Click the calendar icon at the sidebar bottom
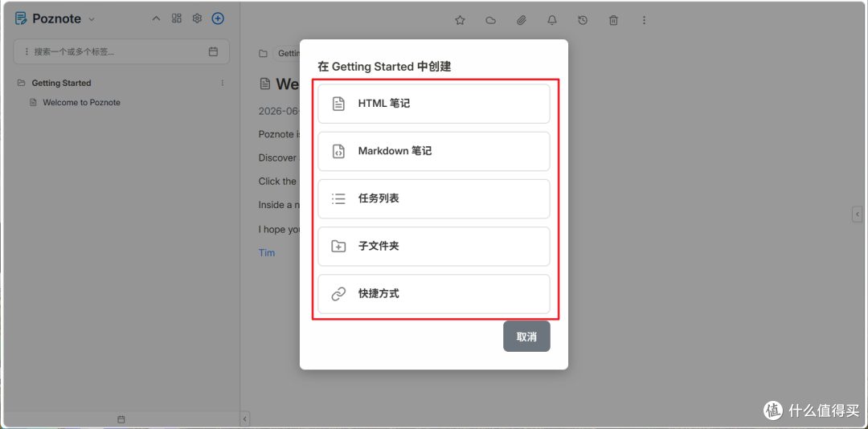The width and height of the screenshot is (868, 429). click(121, 419)
